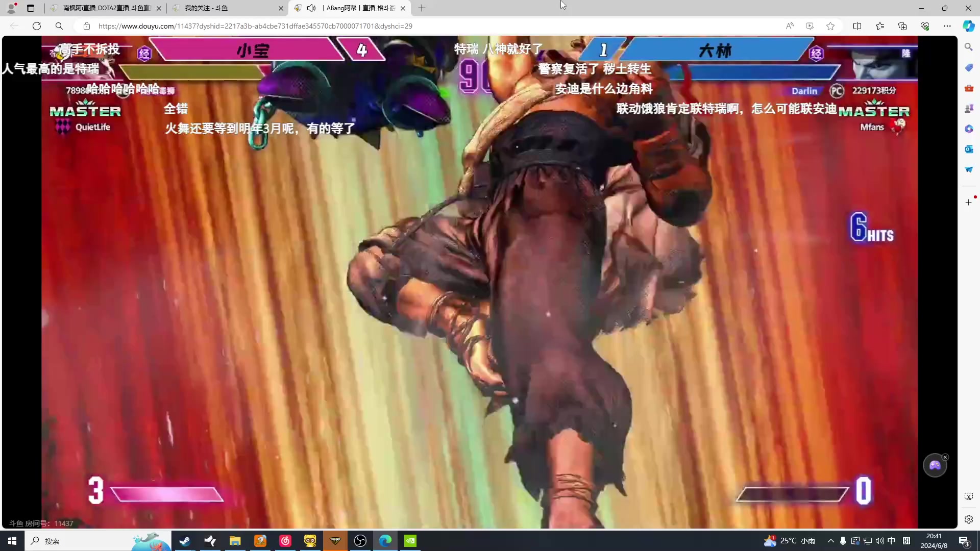Image resolution: width=980 pixels, height=551 pixels.
Task: Close the 我的关注 - 斗鱼 tab
Action: pos(281,8)
